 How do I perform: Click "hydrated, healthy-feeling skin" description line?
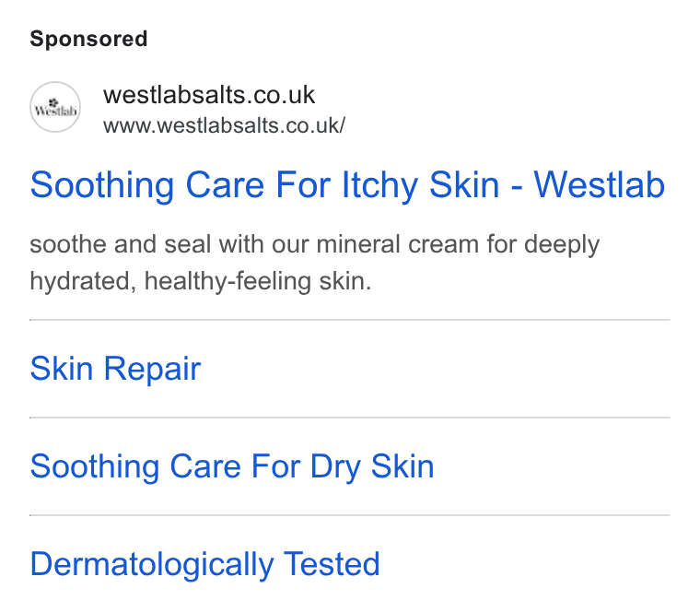click(x=201, y=281)
